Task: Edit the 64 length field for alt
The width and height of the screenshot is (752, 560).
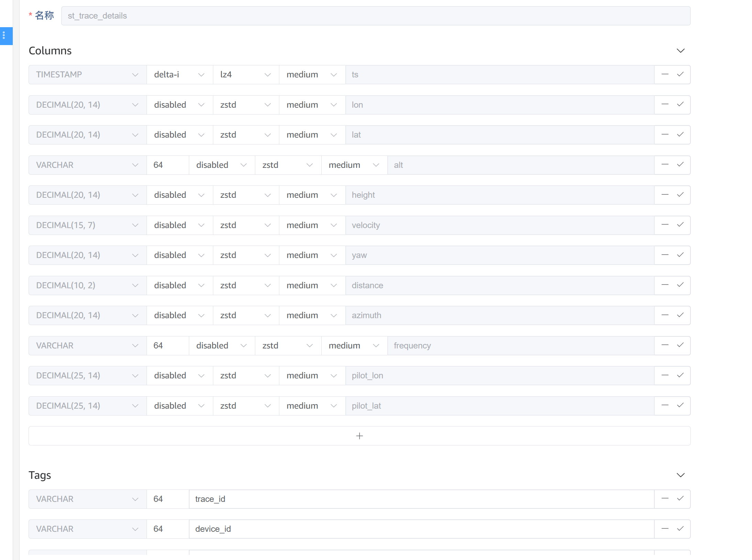Action: (x=168, y=165)
